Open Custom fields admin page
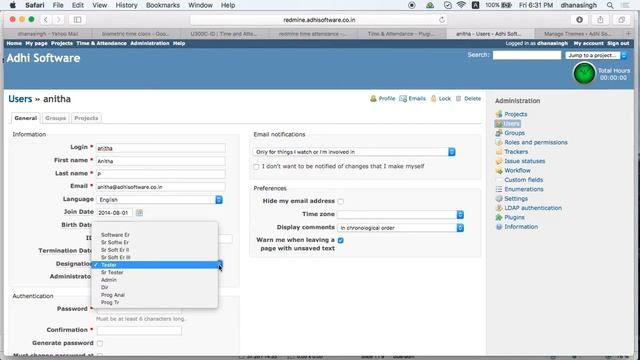This screenshot has height=360, width=640. 524,180
